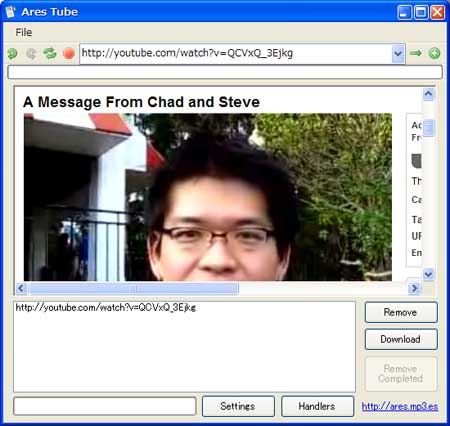
Task: Open the Settings dialog button
Action: tap(238, 406)
